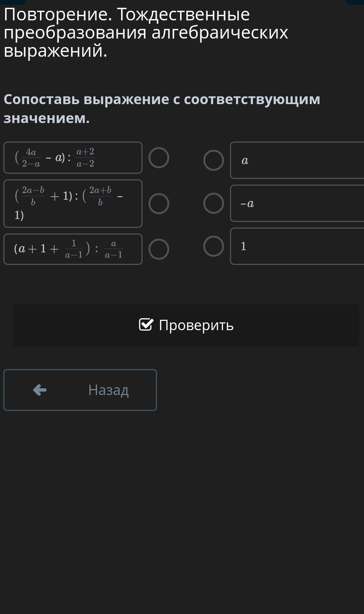Go back using the Назад button label
The width and height of the screenshot is (364, 614).
point(108,390)
